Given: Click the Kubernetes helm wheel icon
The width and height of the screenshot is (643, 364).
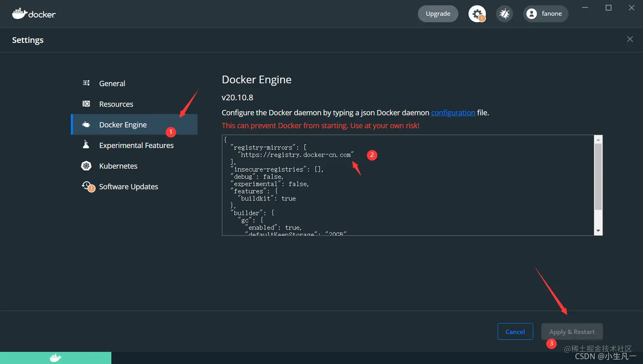Looking at the screenshot, I should point(86,166).
